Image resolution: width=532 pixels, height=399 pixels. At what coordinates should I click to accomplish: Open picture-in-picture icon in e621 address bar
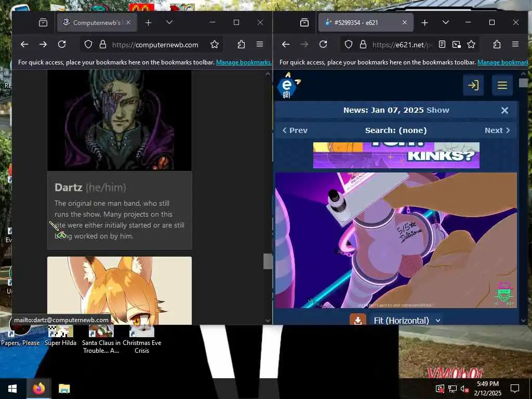pyautogui.click(x=457, y=45)
